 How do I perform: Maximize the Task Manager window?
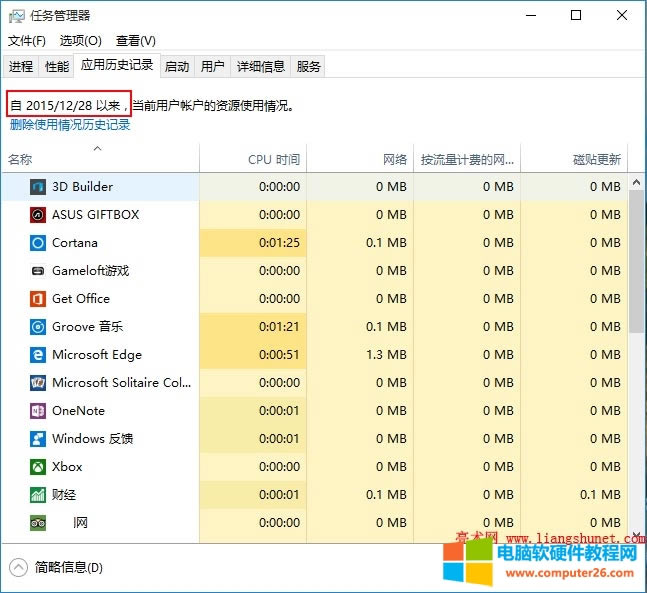point(576,16)
